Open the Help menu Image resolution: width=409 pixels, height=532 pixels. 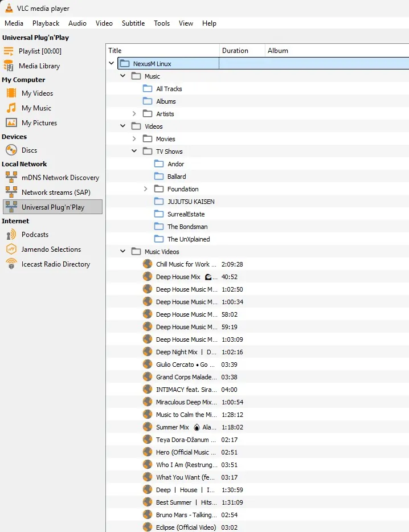click(209, 23)
